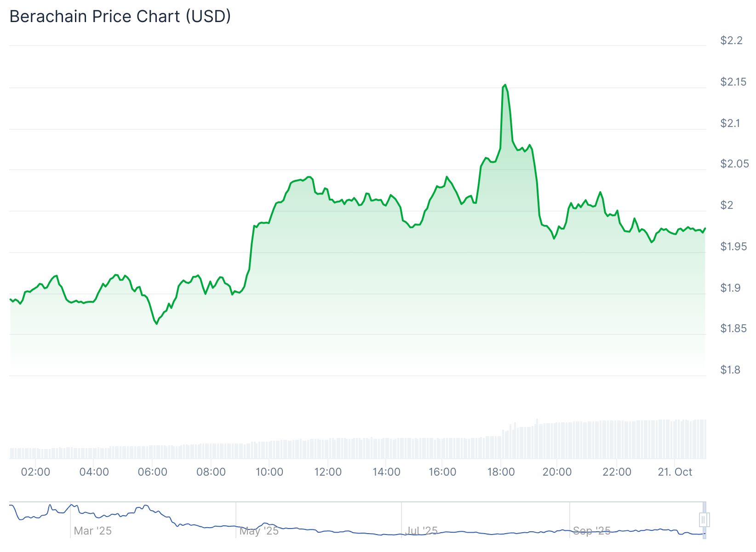Click the 18:00 time axis label
This screenshot has height=552, width=756.
(x=501, y=472)
